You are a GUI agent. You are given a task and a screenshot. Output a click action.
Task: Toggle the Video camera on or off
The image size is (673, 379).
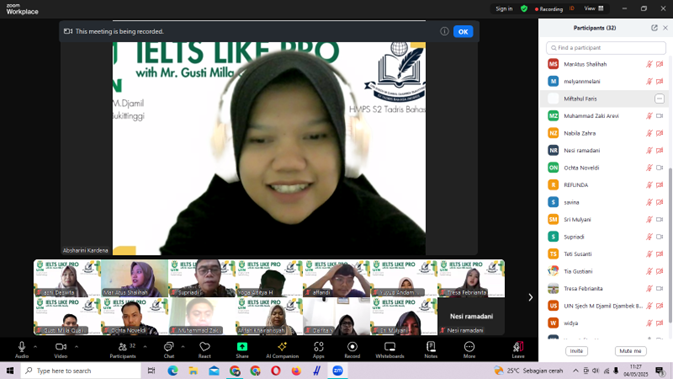(x=61, y=349)
